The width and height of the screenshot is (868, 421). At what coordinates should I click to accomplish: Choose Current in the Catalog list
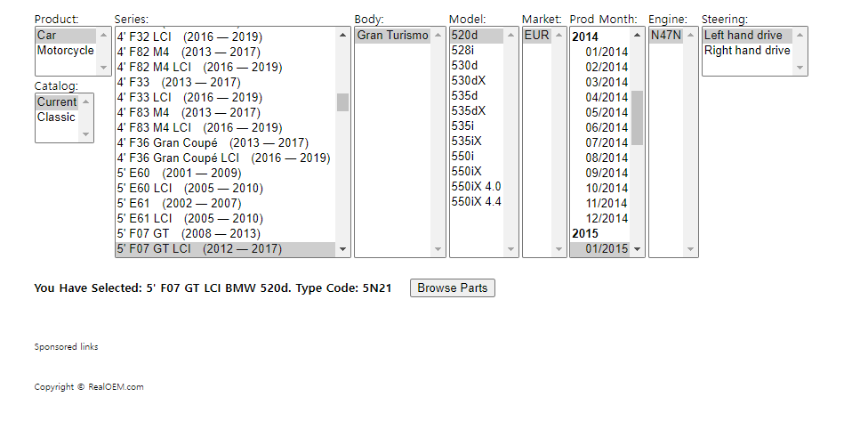pos(57,102)
